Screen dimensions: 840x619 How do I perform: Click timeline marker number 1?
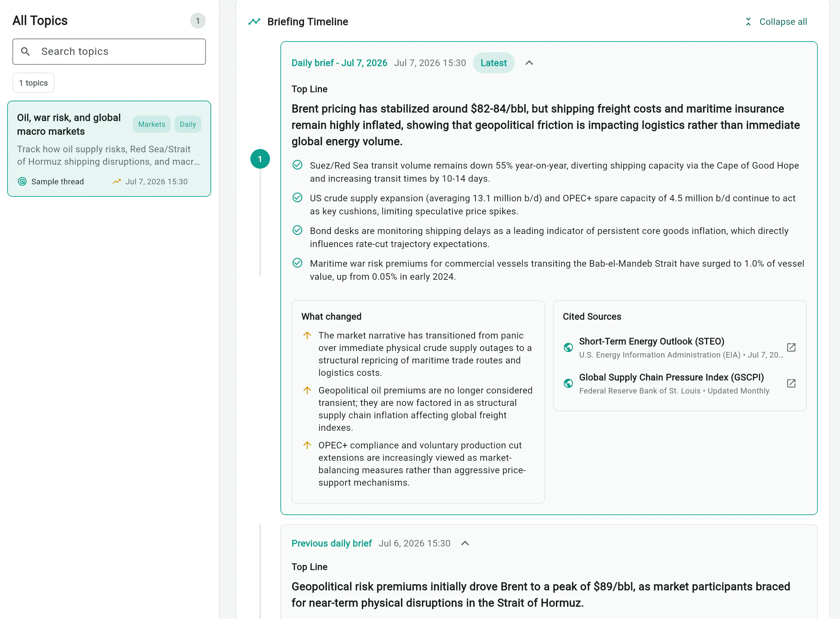260,159
